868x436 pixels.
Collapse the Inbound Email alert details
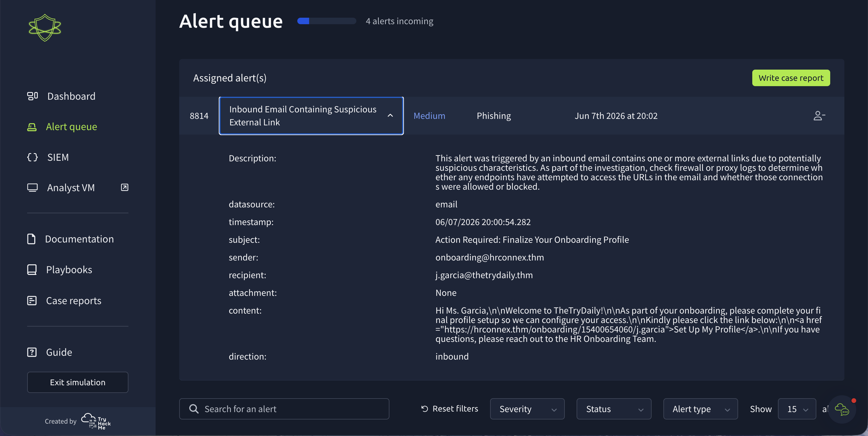(x=311, y=116)
